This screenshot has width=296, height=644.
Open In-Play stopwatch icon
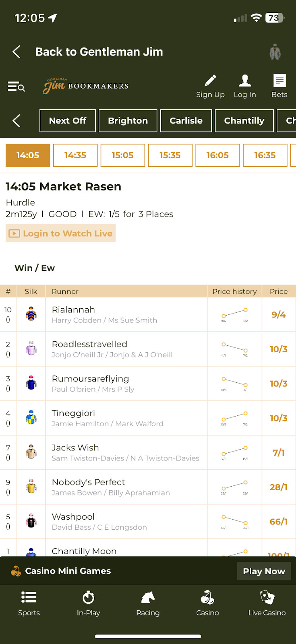(88, 603)
